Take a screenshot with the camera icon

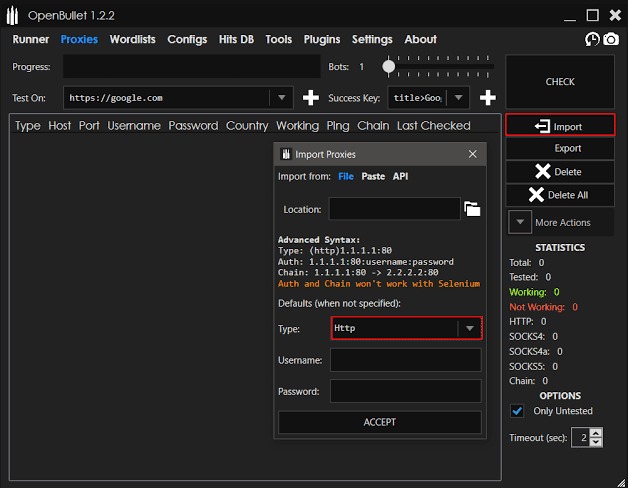(x=609, y=39)
